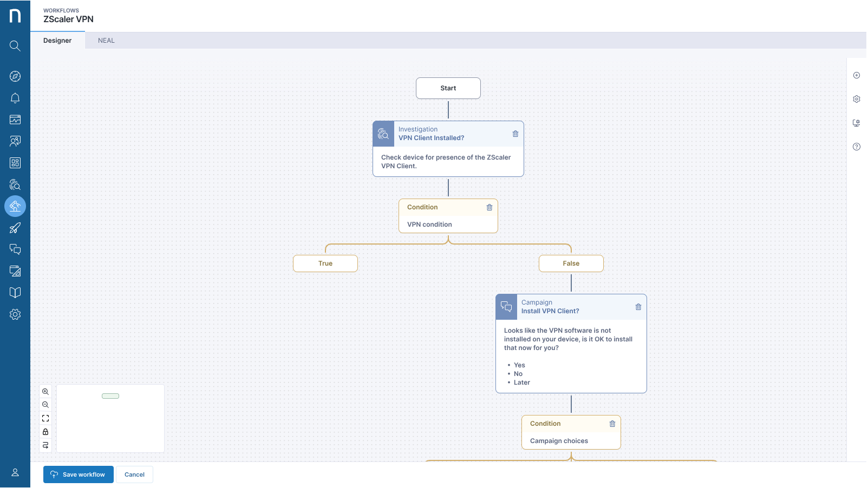The image size is (868, 488).
Task: Click the Save workflow button
Action: coord(78,474)
